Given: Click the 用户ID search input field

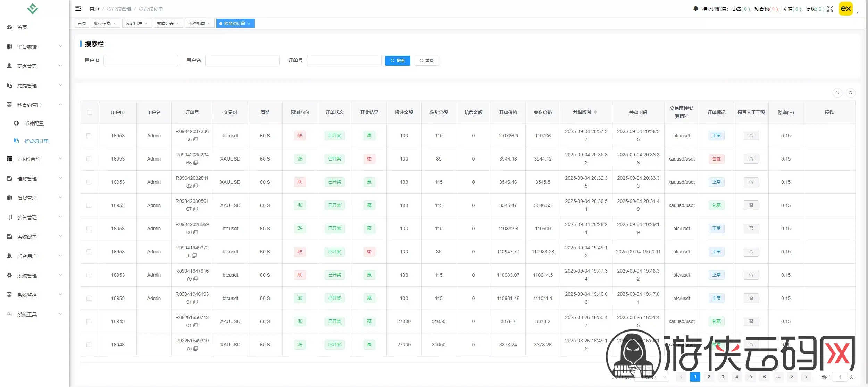Looking at the screenshot, I should [x=141, y=61].
